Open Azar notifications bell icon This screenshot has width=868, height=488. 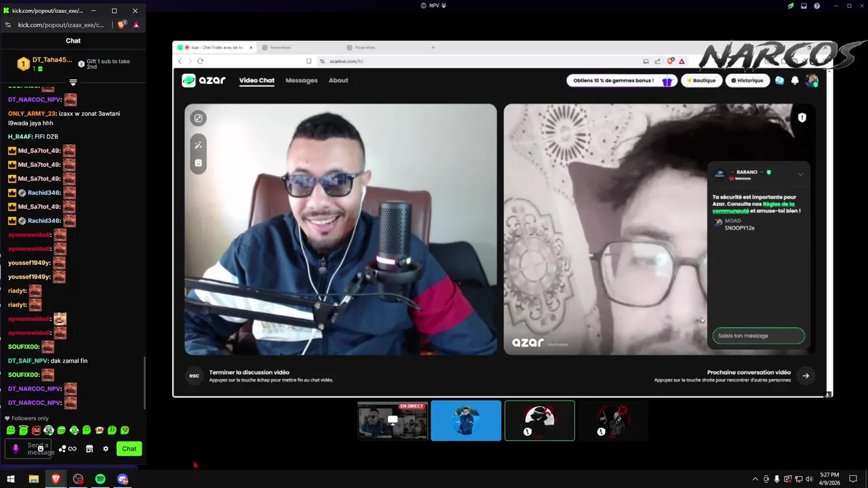tap(795, 81)
